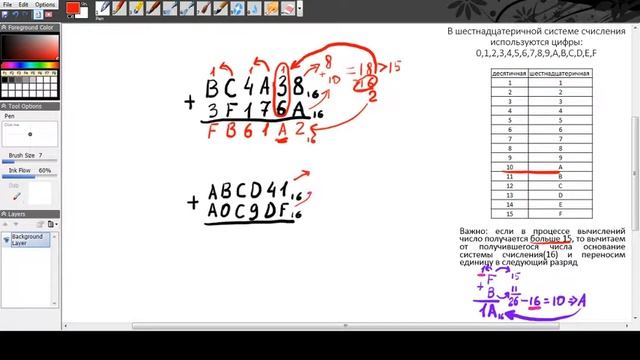This screenshot has height=360, width=640.
Task: Click the Brush Size slider
Action: tap(29, 162)
